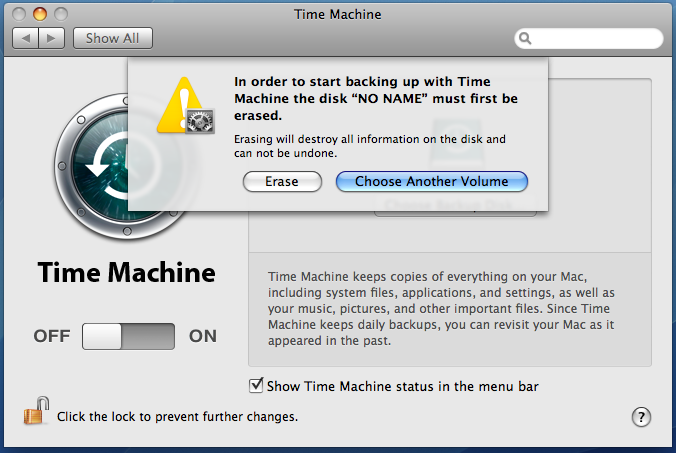Click the lock icon to prevent changes
Screen dimensions: 676x453
pos(36,411)
